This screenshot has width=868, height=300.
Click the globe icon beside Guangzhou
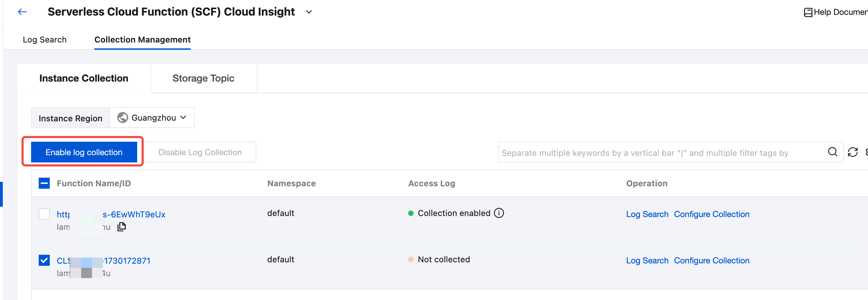(x=123, y=118)
